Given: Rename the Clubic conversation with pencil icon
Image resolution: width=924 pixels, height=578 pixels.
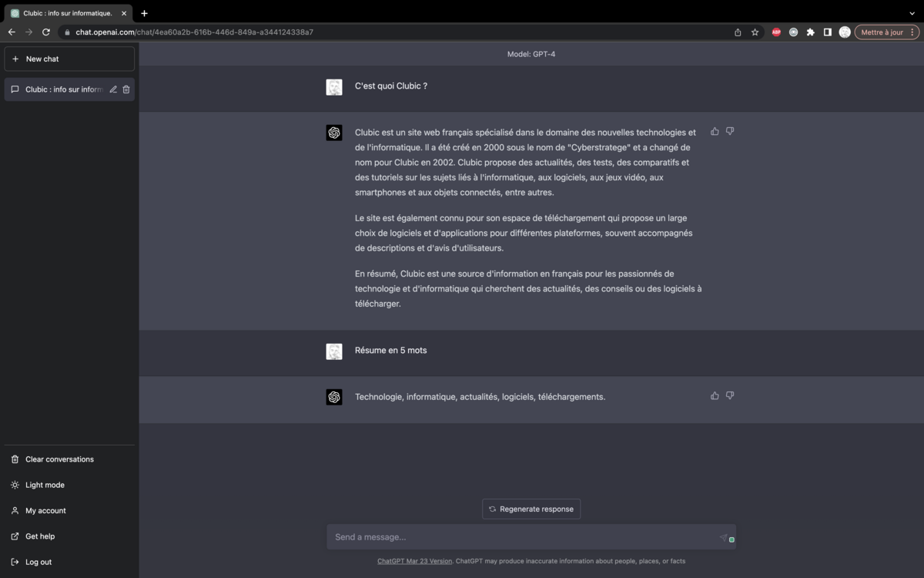Looking at the screenshot, I should click(x=113, y=89).
